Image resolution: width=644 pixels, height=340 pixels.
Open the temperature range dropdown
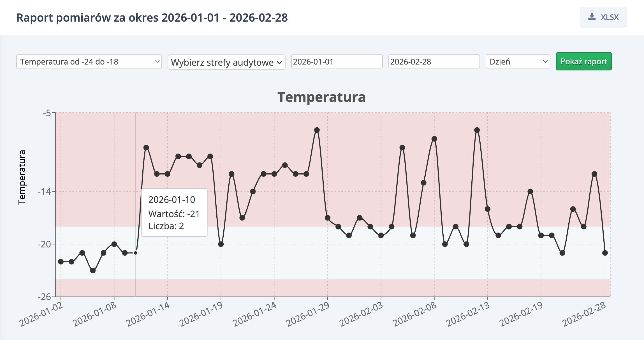89,62
